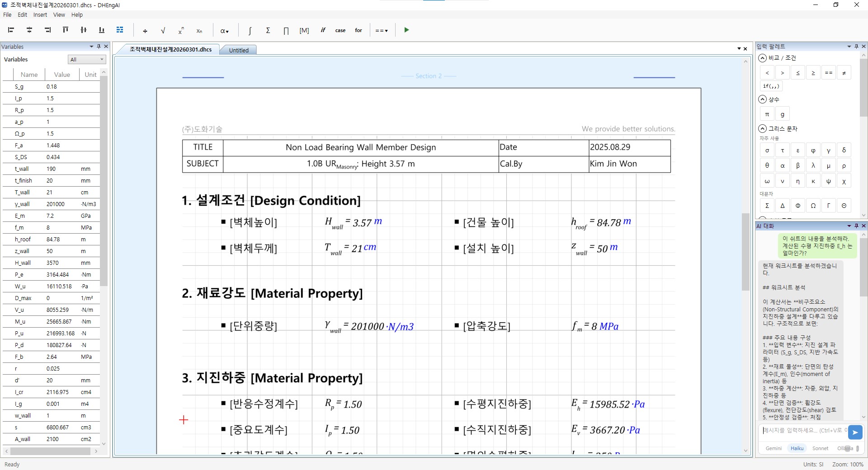Run the calculation with green play icon
Image resolution: width=868 pixels, height=470 pixels.
click(406, 30)
